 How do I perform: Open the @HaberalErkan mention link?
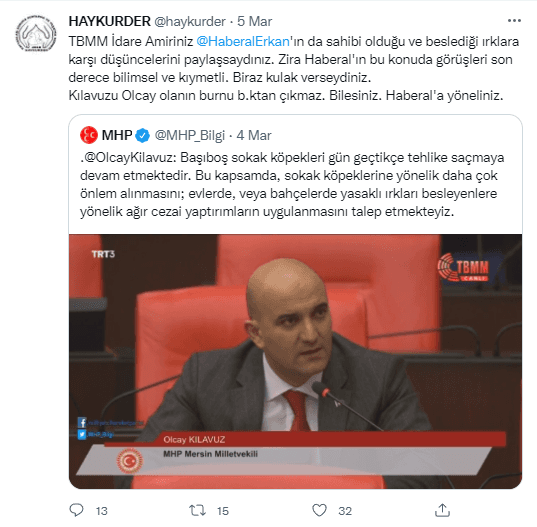click(x=243, y=41)
